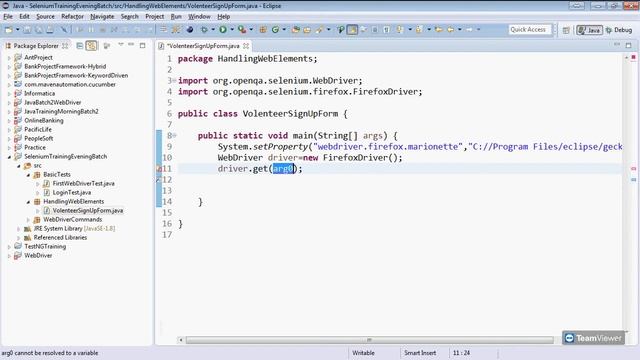Screen dimensions: 640x360
Task: Open the New Java Class dropdown arrow
Action: click(284, 30)
